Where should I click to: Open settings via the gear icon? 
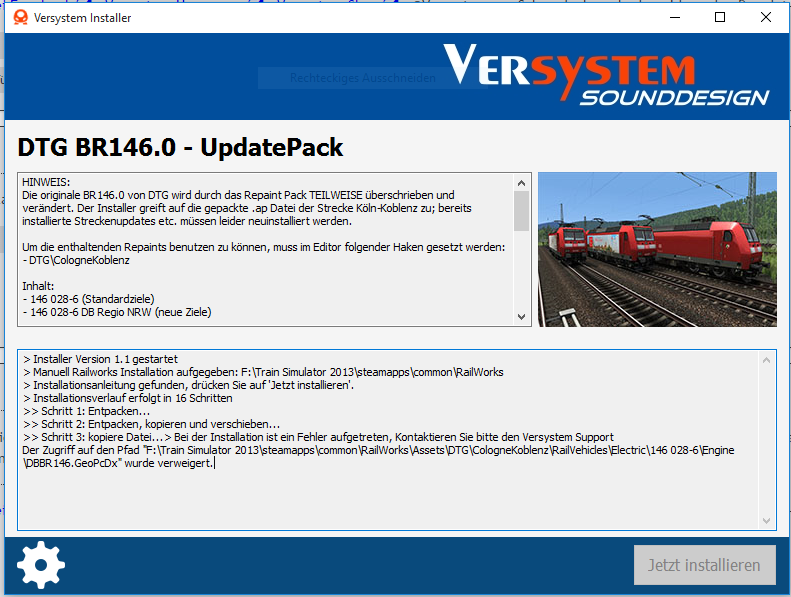point(41,565)
